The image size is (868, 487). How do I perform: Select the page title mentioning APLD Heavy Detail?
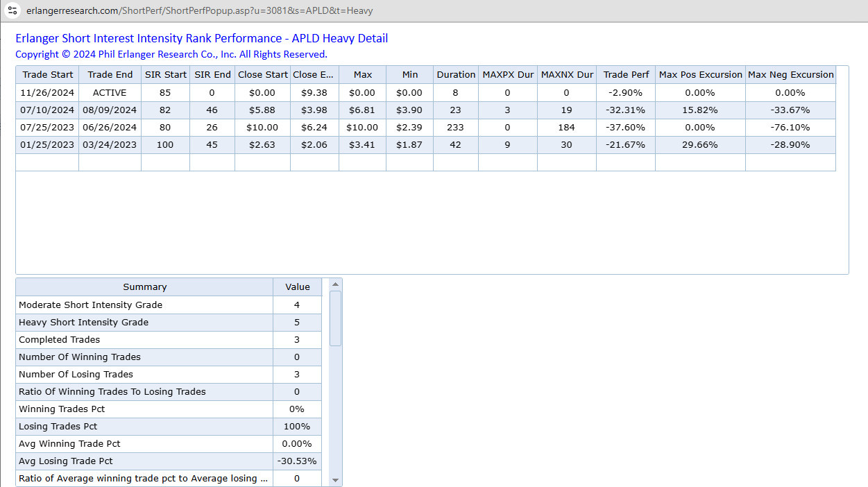click(x=202, y=39)
